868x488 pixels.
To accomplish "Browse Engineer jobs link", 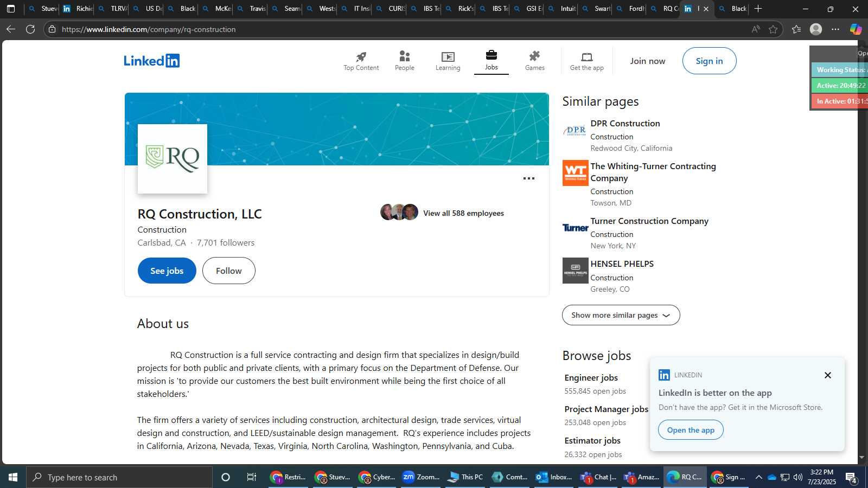I will pos(591,377).
